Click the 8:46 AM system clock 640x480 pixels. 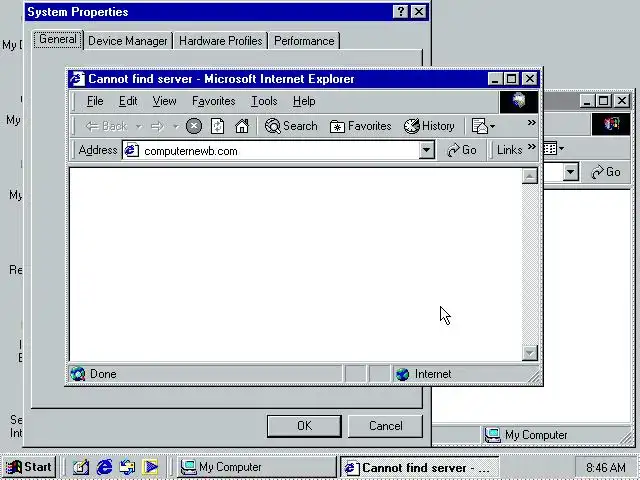pos(606,467)
